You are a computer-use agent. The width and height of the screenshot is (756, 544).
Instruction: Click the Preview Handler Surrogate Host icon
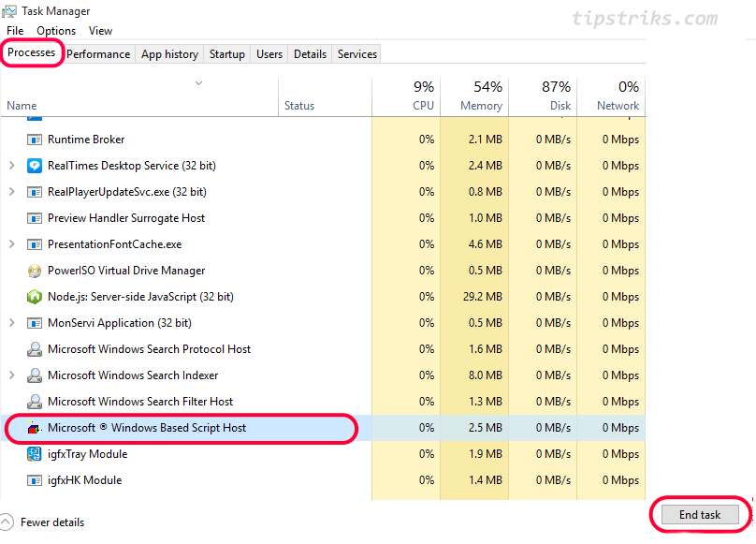point(35,218)
